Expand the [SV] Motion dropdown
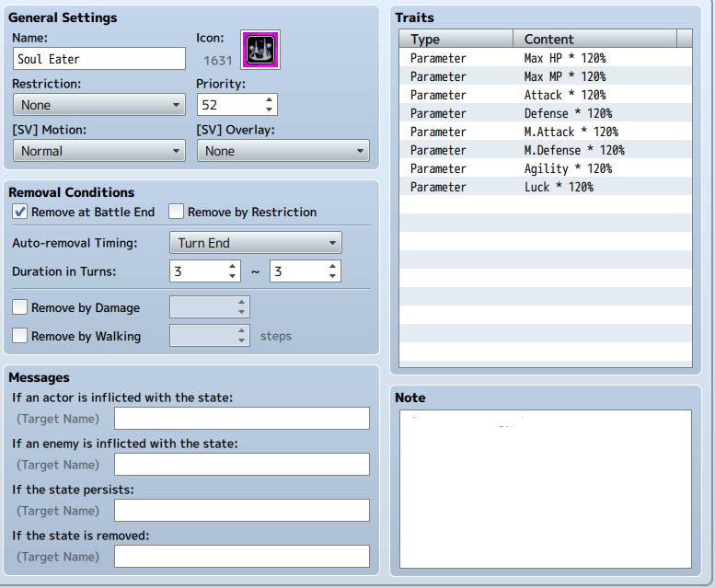This screenshot has width=715, height=588. [x=99, y=151]
